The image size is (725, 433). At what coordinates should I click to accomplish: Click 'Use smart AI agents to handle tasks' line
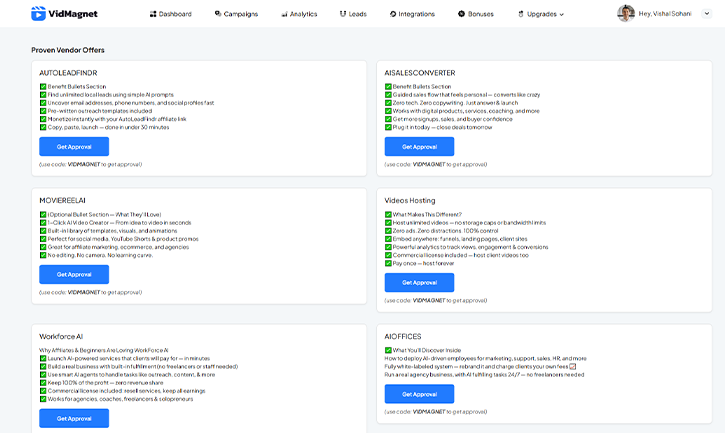[x=131, y=375]
